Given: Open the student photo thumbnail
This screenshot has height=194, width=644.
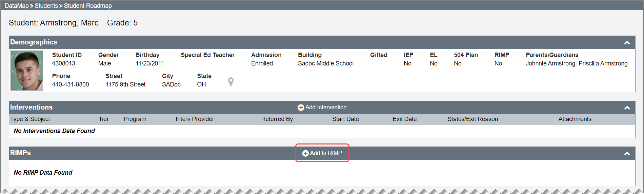Looking at the screenshot, I should tap(27, 70).
